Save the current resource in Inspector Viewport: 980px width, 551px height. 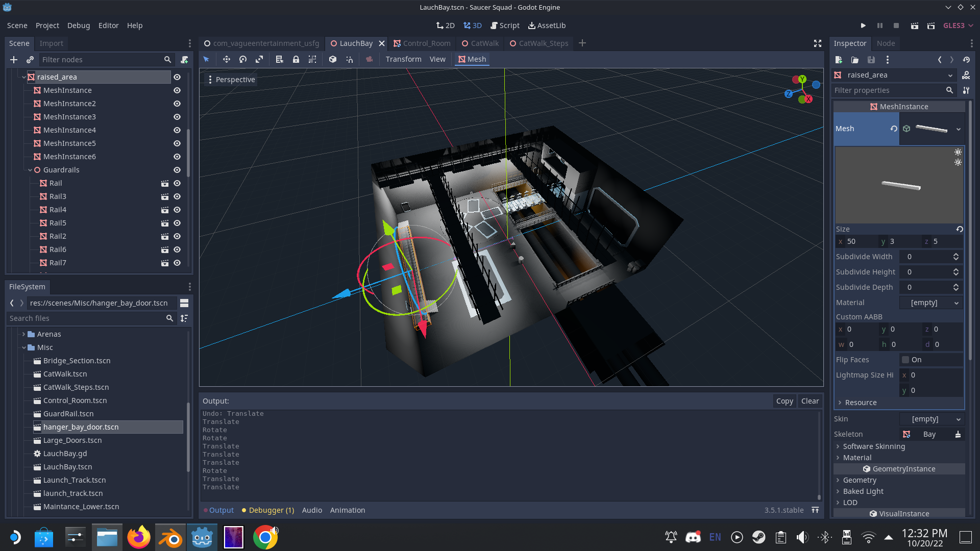pyautogui.click(x=871, y=60)
